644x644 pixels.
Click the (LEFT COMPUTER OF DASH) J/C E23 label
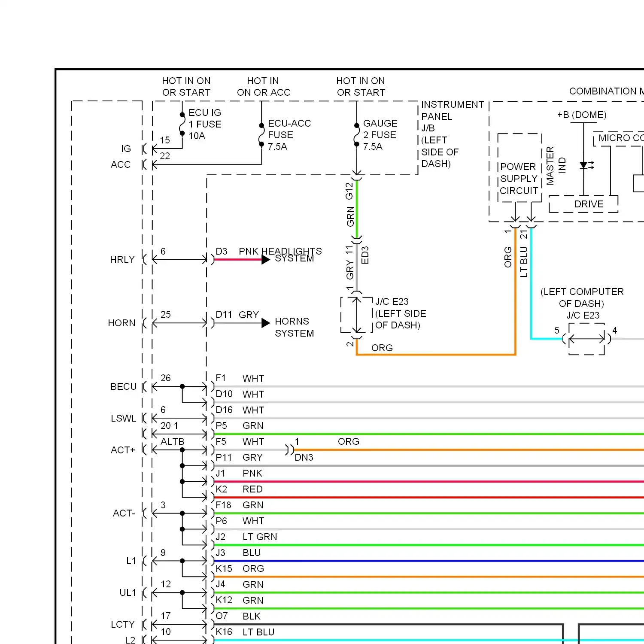(582, 304)
